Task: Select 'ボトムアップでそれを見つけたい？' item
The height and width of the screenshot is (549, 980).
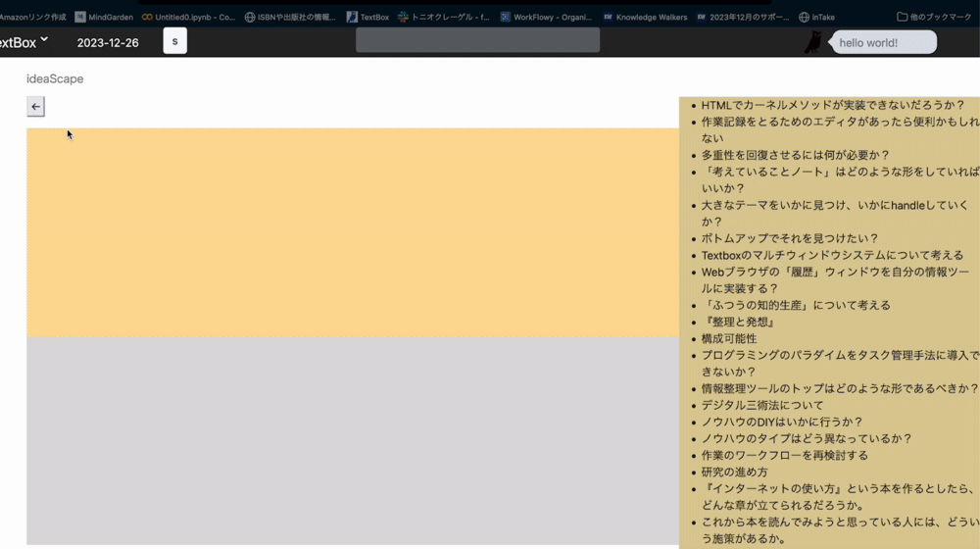Action: tap(789, 238)
